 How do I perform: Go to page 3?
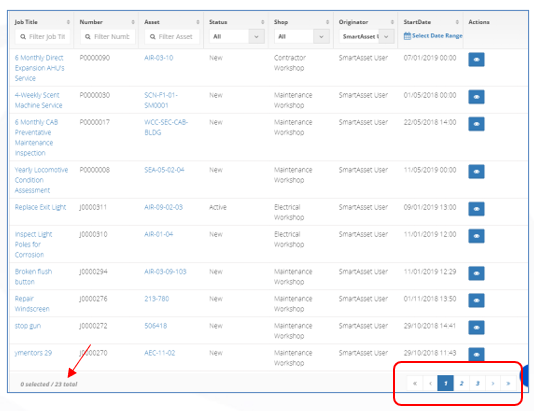pyautogui.click(x=477, y=383)
